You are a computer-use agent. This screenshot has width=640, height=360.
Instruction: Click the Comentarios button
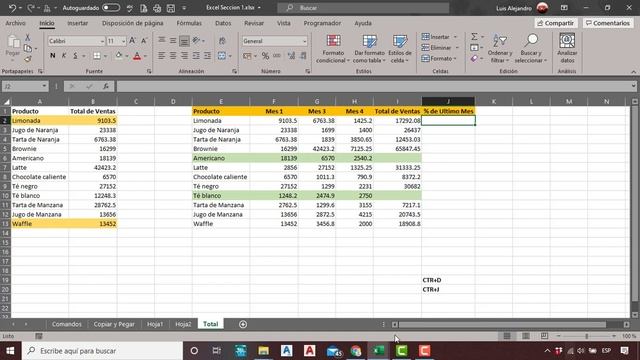pyautogui.click(x=608, y=23)
